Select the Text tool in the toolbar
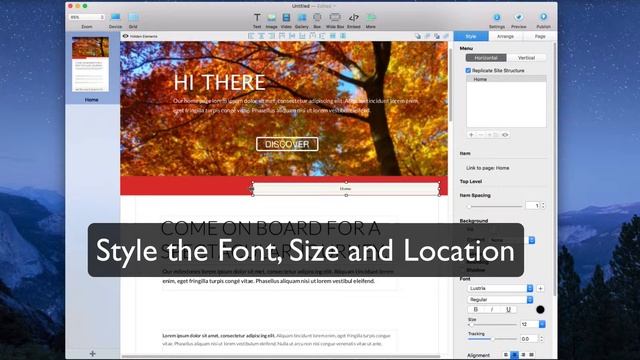This screenshot has height=360, width=640. [x=257, y=20]
